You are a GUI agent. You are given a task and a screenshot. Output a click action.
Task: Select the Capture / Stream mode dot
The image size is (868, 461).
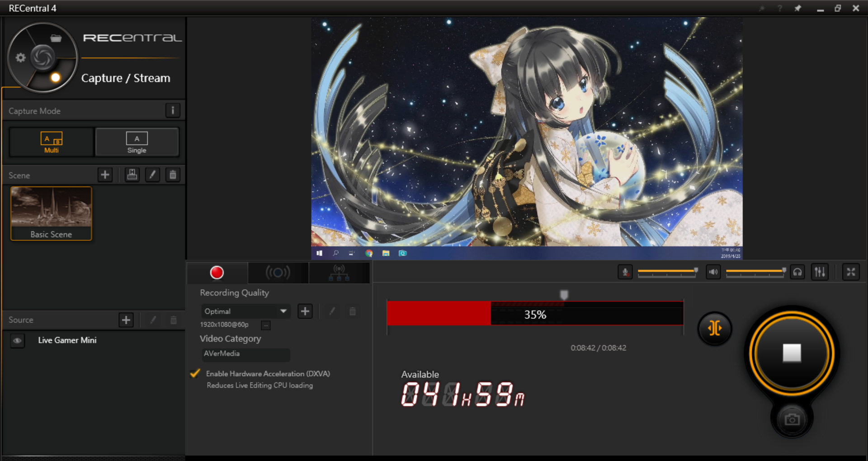point(56,77)
